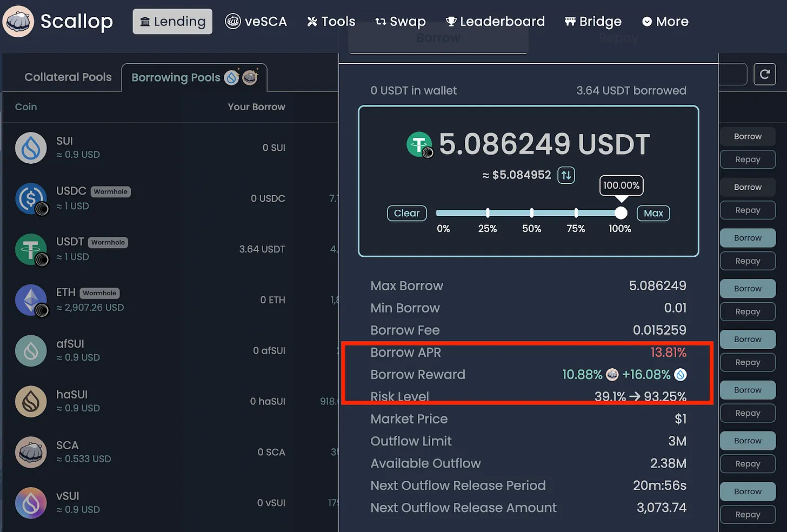Set the borrow amount to Max

[x=653, y=213]
